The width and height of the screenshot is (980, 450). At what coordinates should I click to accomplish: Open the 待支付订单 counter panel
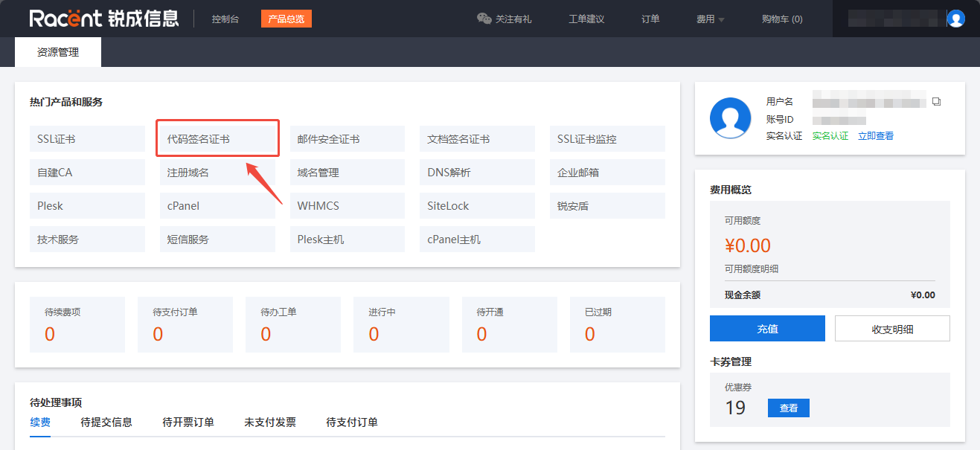pos(185,324)
